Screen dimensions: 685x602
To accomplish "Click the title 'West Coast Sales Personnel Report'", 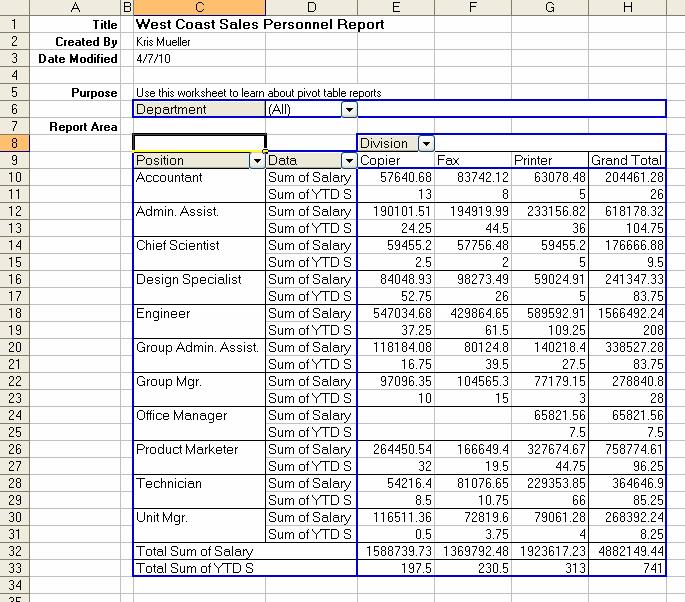I will (260, 24).
